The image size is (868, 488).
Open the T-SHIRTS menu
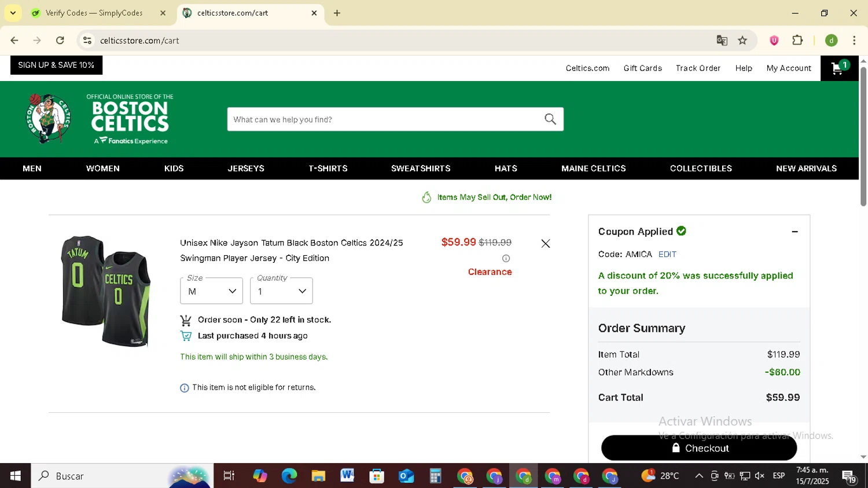pyautogui.click(x=328, y=168)
